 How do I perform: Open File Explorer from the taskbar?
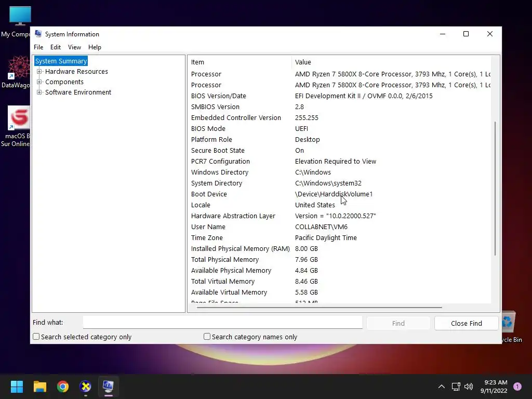39,386
